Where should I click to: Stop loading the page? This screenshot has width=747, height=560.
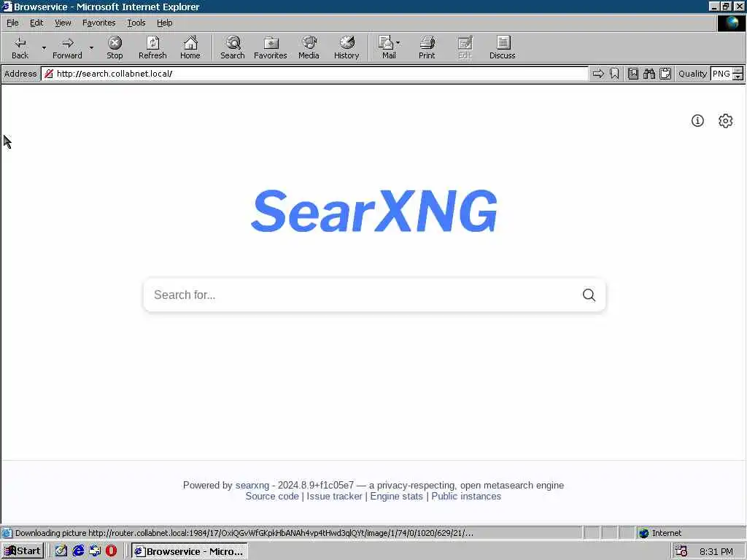coord(115,47)
